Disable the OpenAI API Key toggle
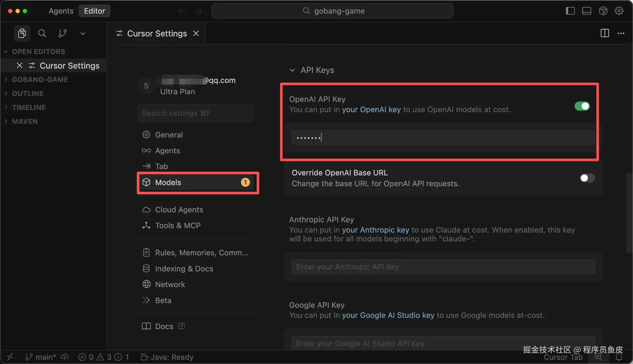 click(x=582, y=106)
